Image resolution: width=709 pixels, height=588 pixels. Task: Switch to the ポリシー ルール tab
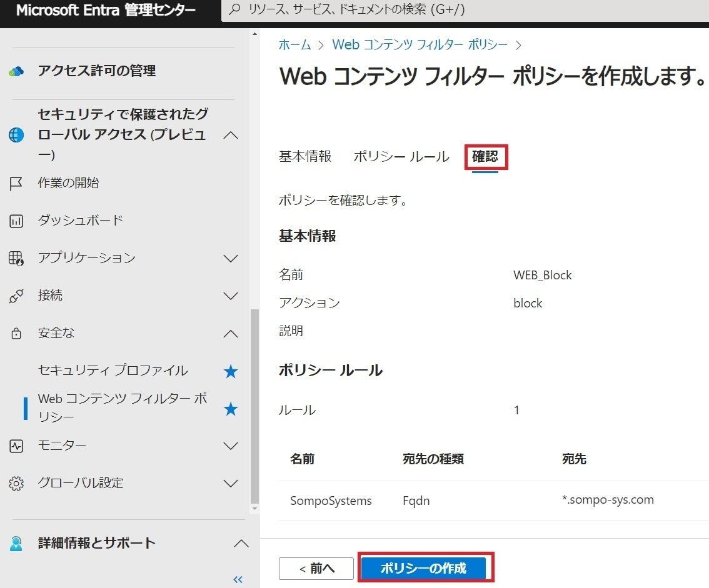pos(401,156)
